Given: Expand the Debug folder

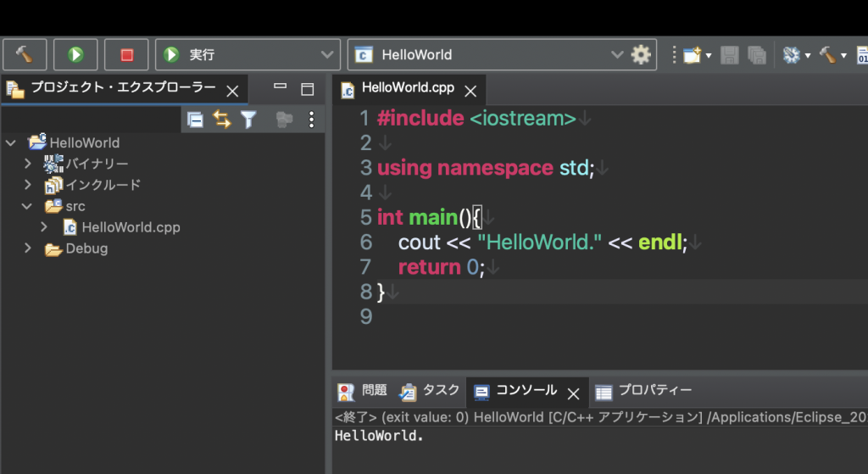Looking at the screenshot, I should coord(28,248).
